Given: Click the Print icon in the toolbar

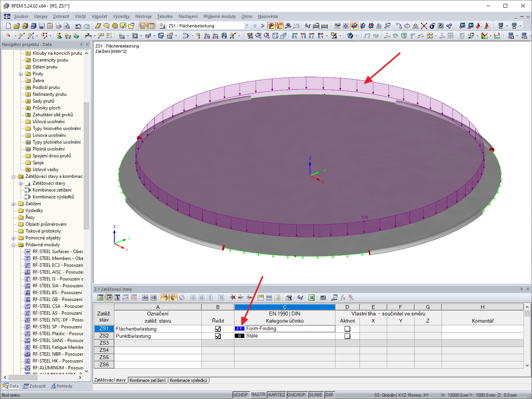Looking at the screenshot, I should point(58,26).
